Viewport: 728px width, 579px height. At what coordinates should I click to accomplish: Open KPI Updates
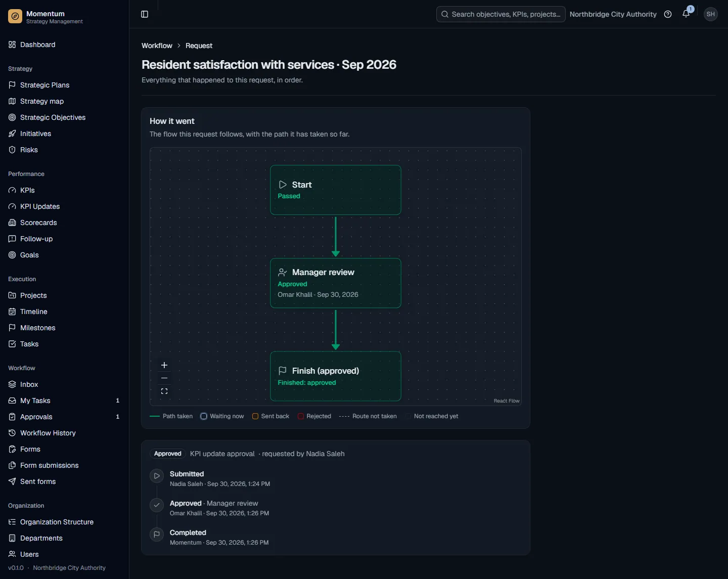pos(64,206)
